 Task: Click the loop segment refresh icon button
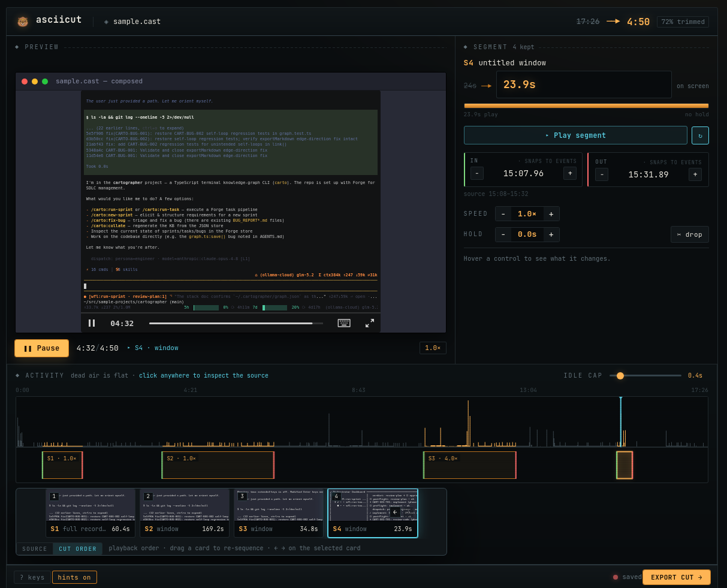pyautogui.click(x=700, y=135)
